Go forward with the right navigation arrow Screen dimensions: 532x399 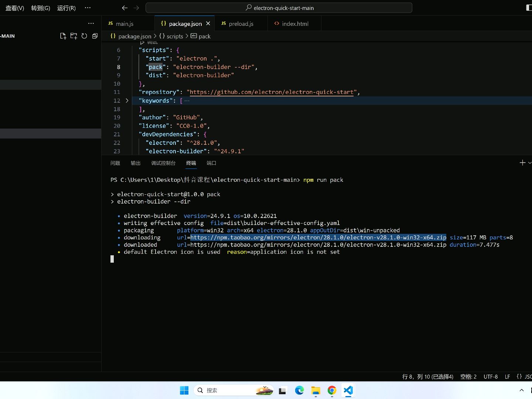[136, 8]
